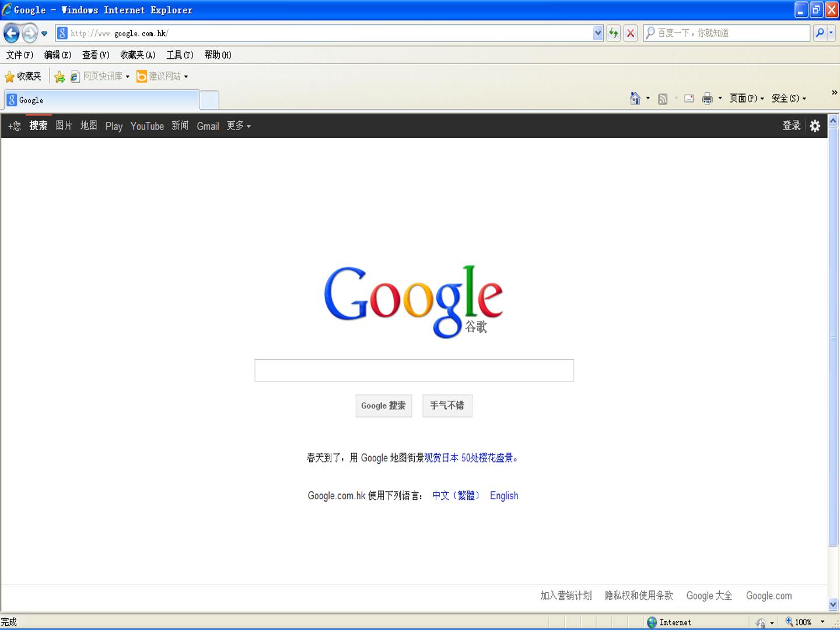The image size is (840, 630).
Task: Open the search provider dropdown arrow
Action: tap(831, 33)
